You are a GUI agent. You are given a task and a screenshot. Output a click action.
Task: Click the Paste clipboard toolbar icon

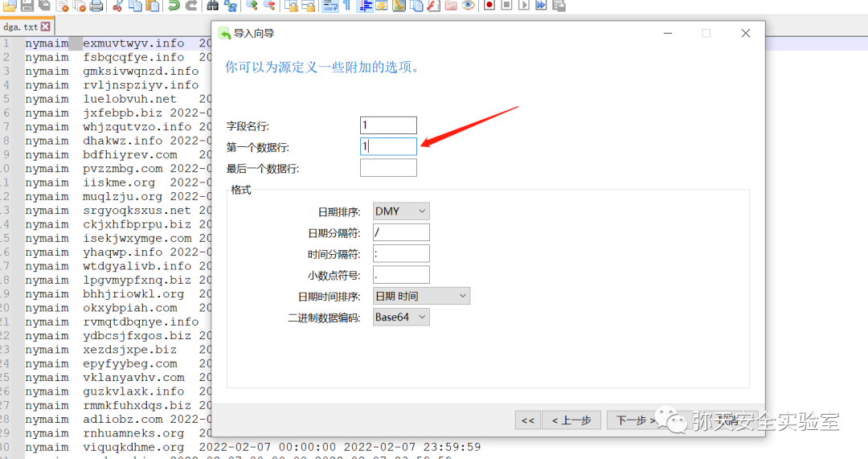click(153, 6)
